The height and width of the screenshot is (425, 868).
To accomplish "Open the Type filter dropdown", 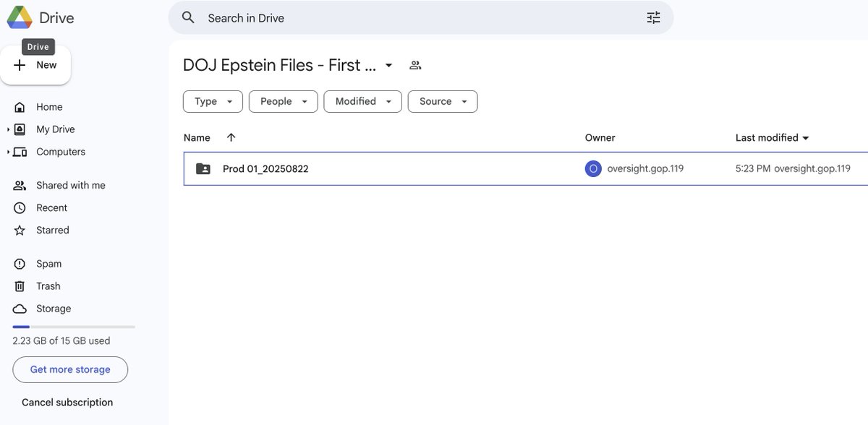I will click(213, 101).
